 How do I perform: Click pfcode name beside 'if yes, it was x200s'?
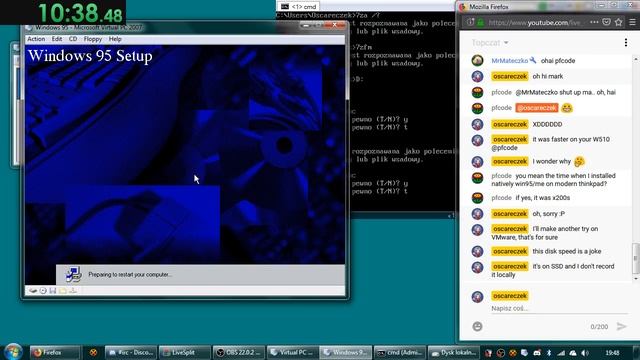(501, 198)
